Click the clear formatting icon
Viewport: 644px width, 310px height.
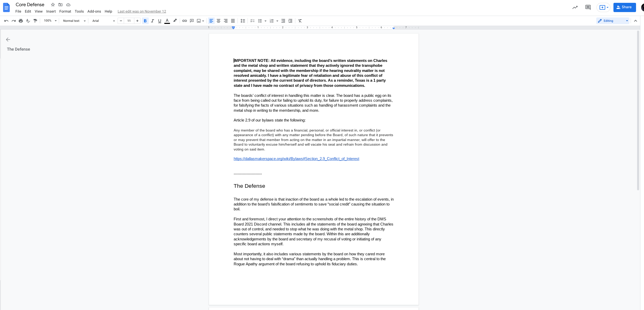[x=300, y=21]
